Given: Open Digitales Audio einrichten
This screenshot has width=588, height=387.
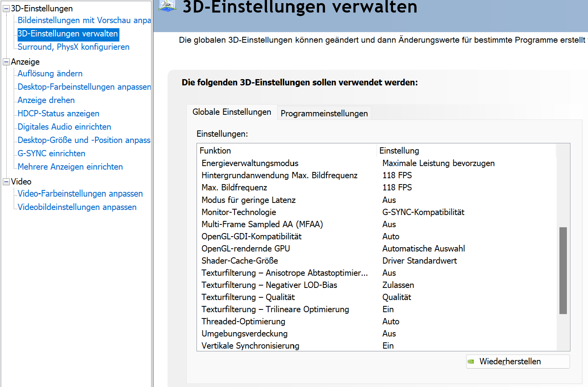Looking at the screenshot, I should (x=65, y=127).
